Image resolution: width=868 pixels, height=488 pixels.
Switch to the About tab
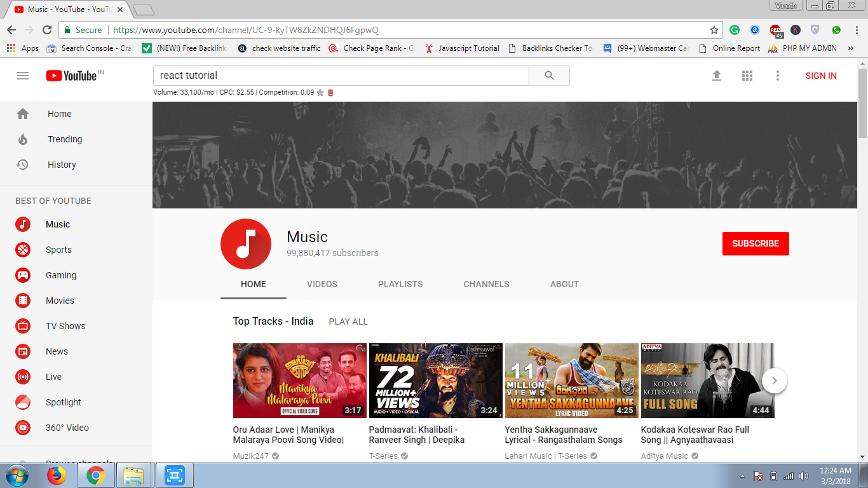point(564,284)
